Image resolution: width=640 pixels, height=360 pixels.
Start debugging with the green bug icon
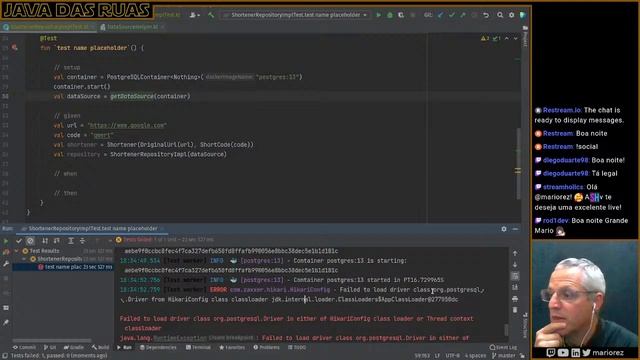390,15
